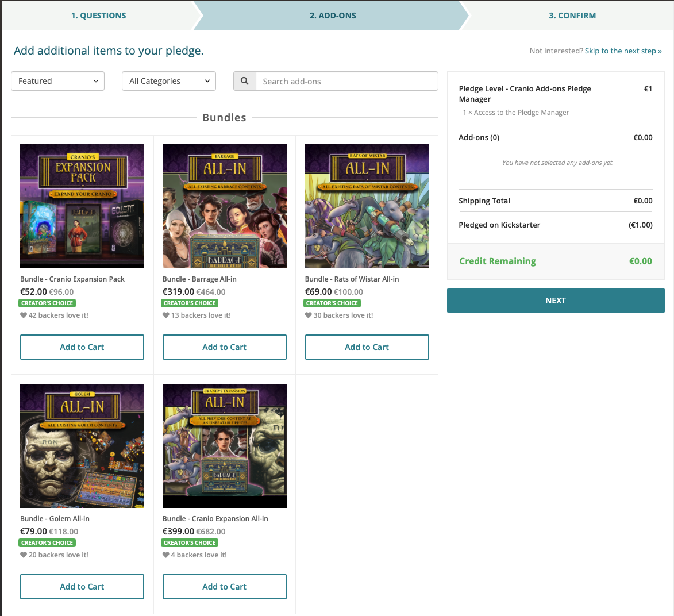Screen dimensions: 674x616
Task: Open Cranio Expansion All-in bundle image
Action: tap(225, 446)
